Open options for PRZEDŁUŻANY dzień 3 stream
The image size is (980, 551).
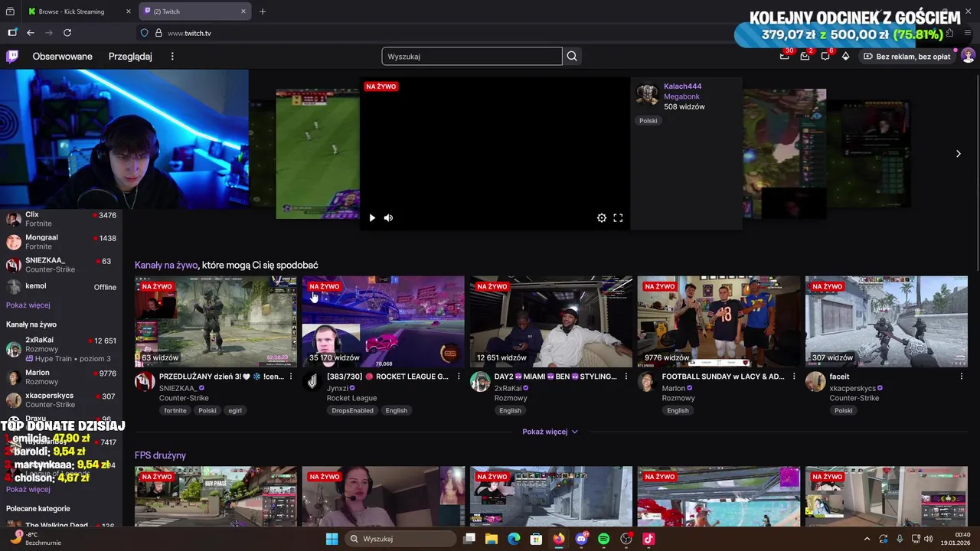[x=291, y=377]
